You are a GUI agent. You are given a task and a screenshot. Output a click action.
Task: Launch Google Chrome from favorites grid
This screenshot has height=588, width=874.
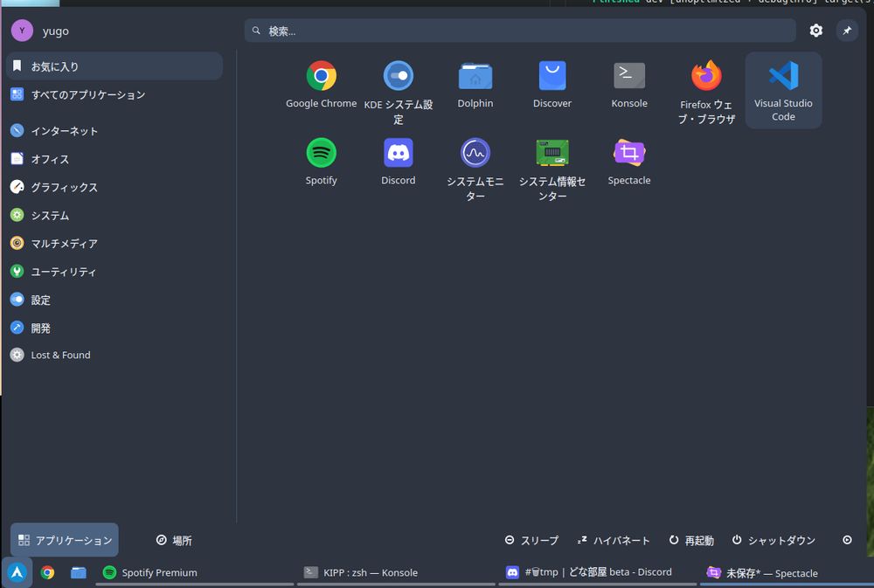(321, 85)
